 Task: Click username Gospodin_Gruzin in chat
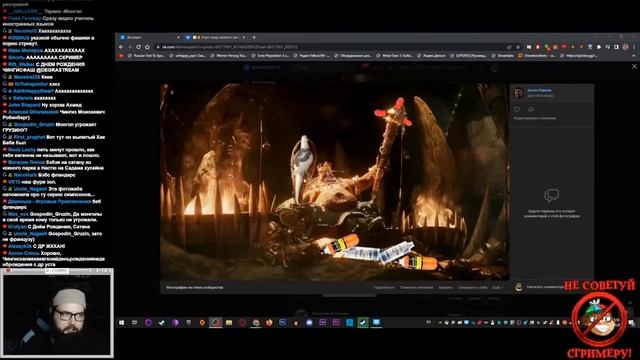point(34,124)
